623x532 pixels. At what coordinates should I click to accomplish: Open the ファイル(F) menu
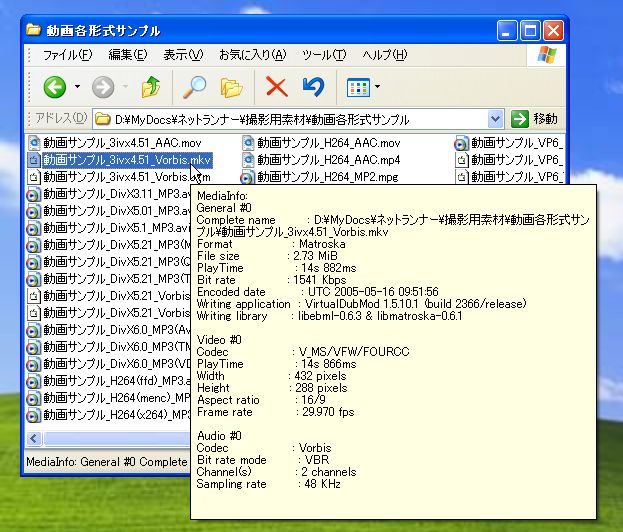67,54
